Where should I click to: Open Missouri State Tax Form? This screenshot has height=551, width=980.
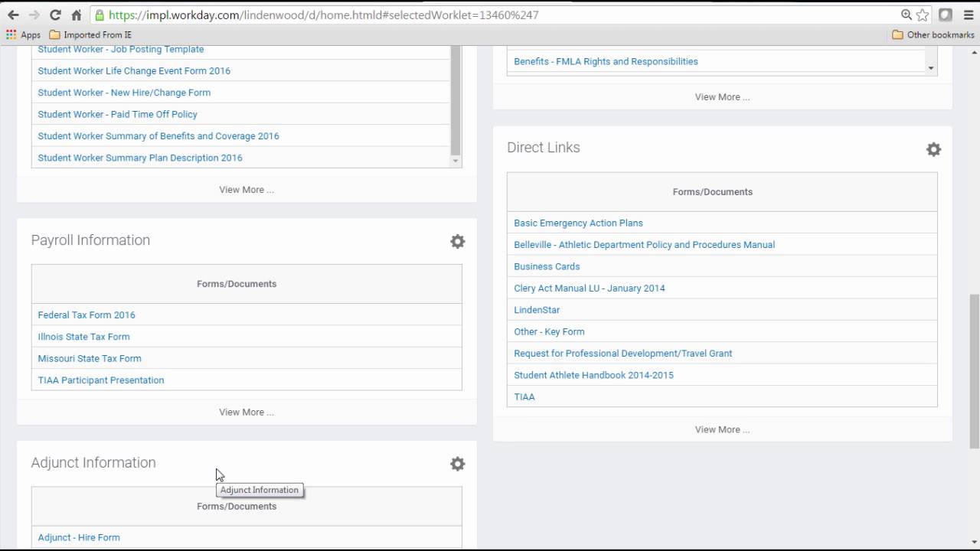(90, 358)
